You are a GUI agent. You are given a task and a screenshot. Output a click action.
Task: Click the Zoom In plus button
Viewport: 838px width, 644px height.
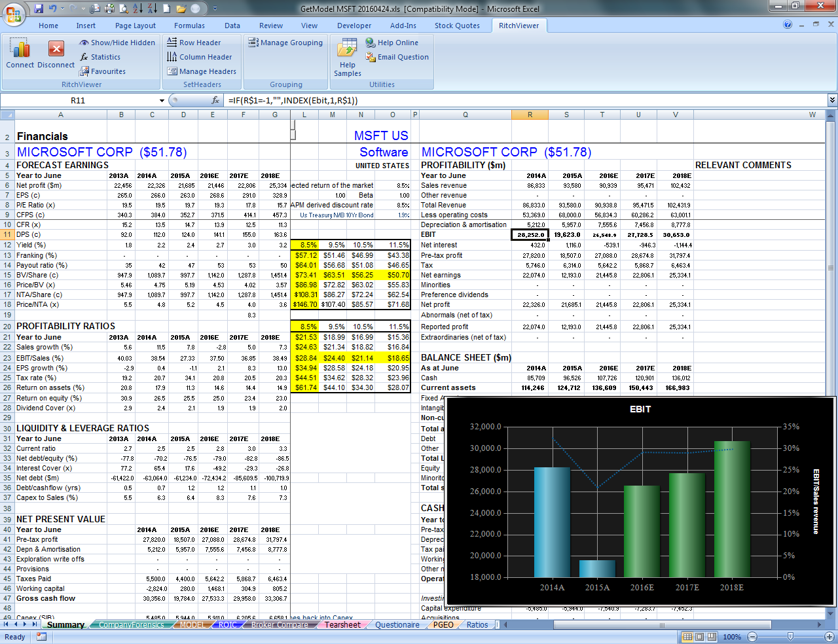[x=829, y=637]
